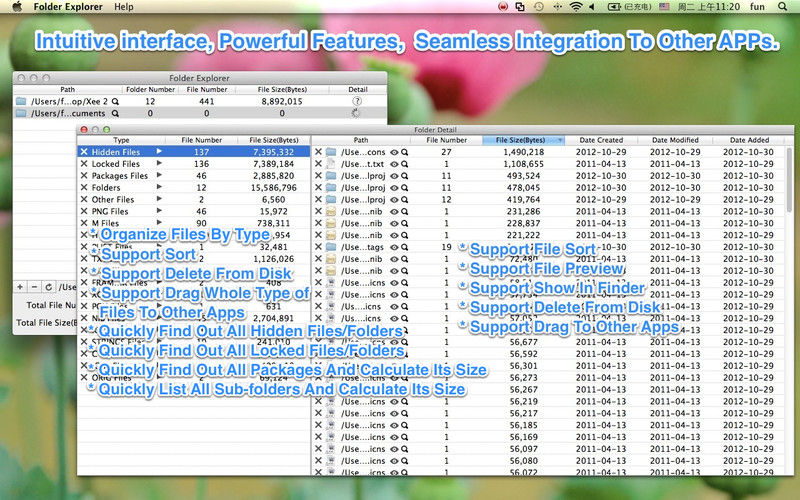
Task: Click the volume icon in the menu bar
Action: click(592, 7)
